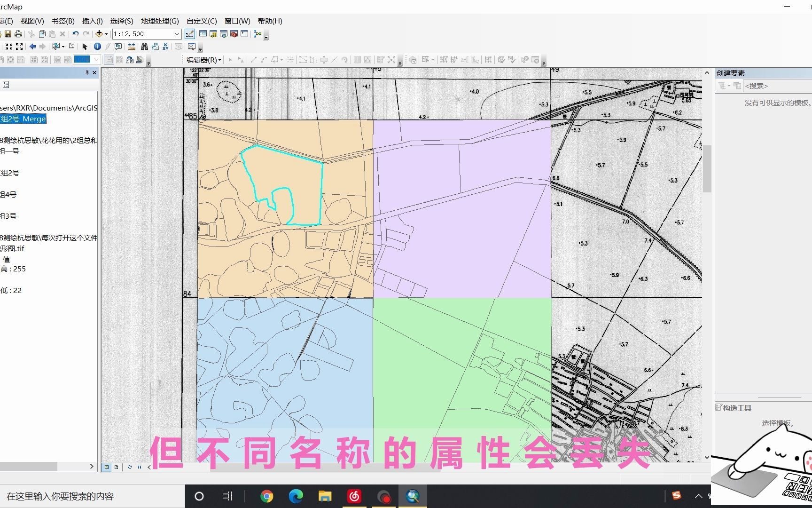
Task: Open Google Chrome from the taskbar
Action: 266,496
